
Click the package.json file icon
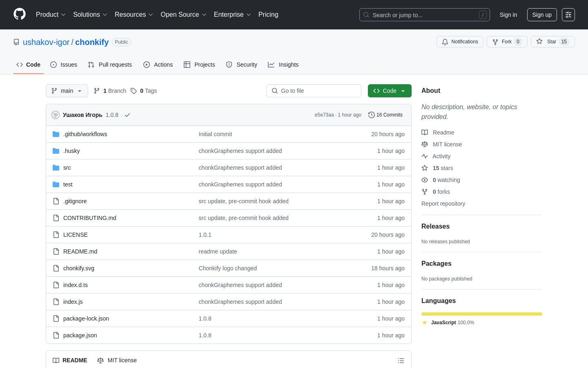(56, 335)
